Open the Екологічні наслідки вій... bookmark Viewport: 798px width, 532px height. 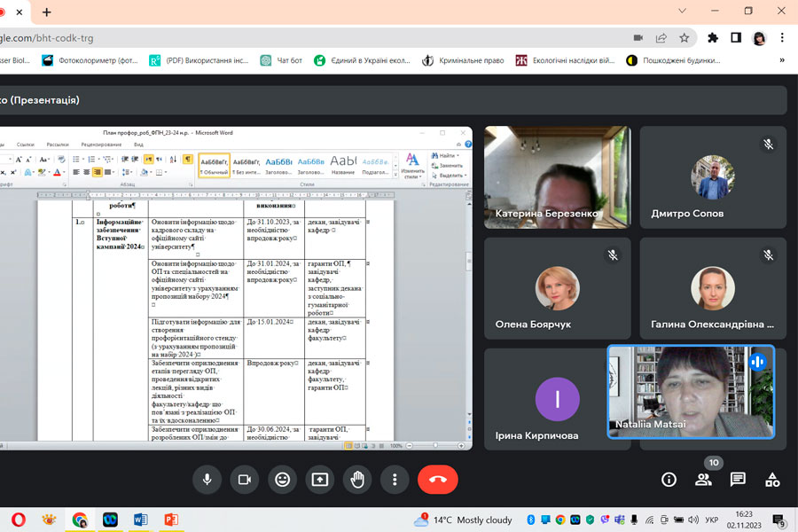[x=565, y=60]
